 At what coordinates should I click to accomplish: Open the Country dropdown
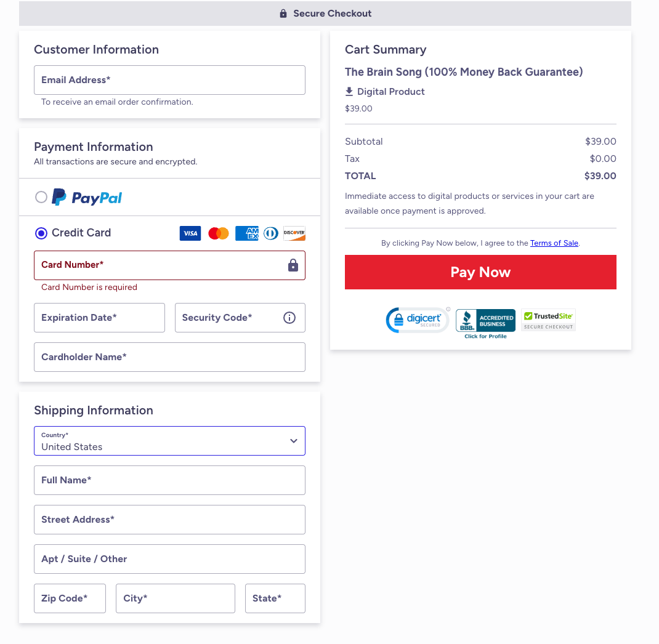pyautogui.click(x=169, y=441)
